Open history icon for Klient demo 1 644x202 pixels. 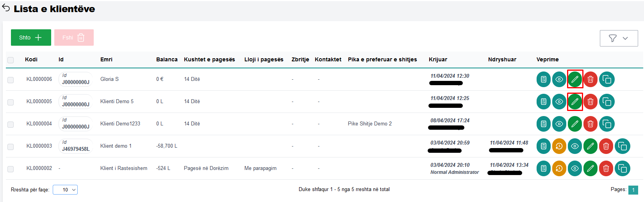[559, 146]
